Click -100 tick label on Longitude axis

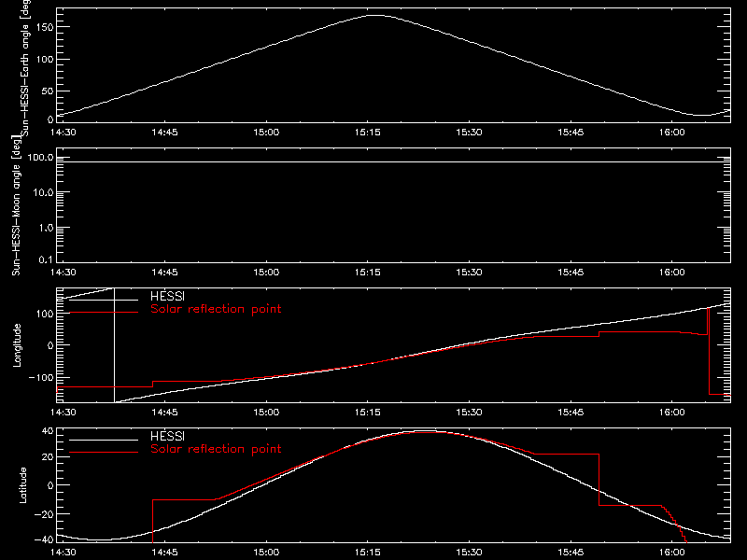click(41, 377)
